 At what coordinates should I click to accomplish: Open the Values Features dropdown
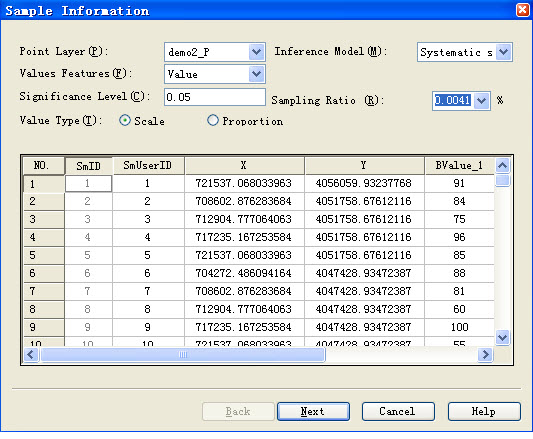pos(256,74)
